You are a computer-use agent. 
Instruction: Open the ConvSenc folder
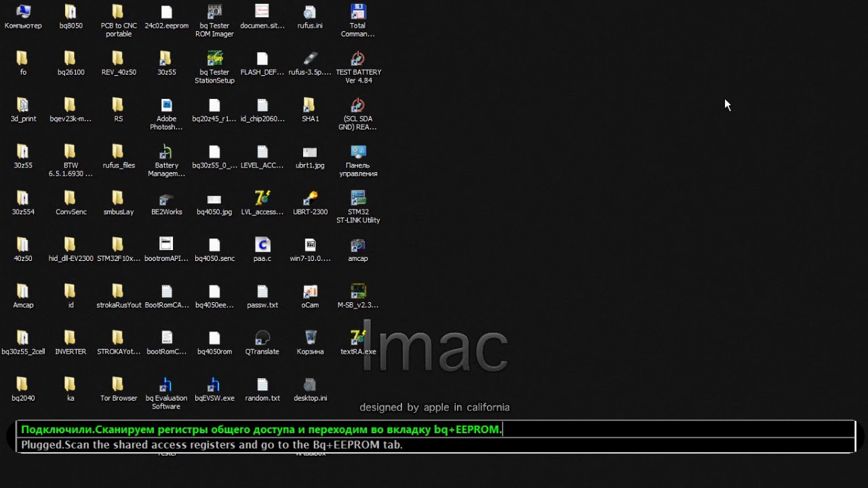coord(71,203)
